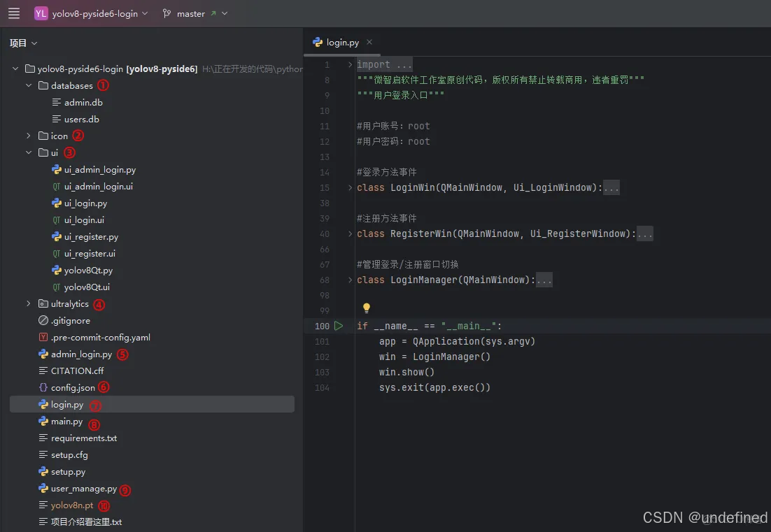This screenshot has height=532, width=771.
Task: Click the folded ellipsis after RegisterWin class
Action: pos(644,233)
